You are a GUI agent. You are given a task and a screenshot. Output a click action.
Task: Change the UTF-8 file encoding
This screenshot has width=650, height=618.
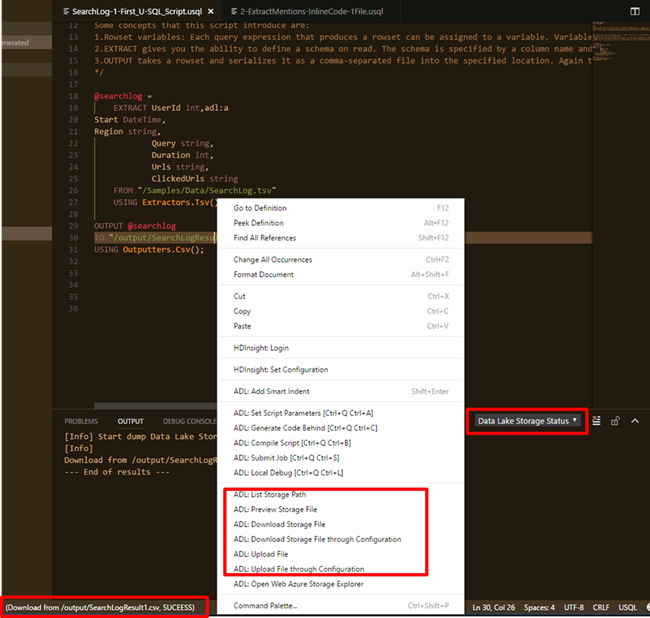[574, 608]
